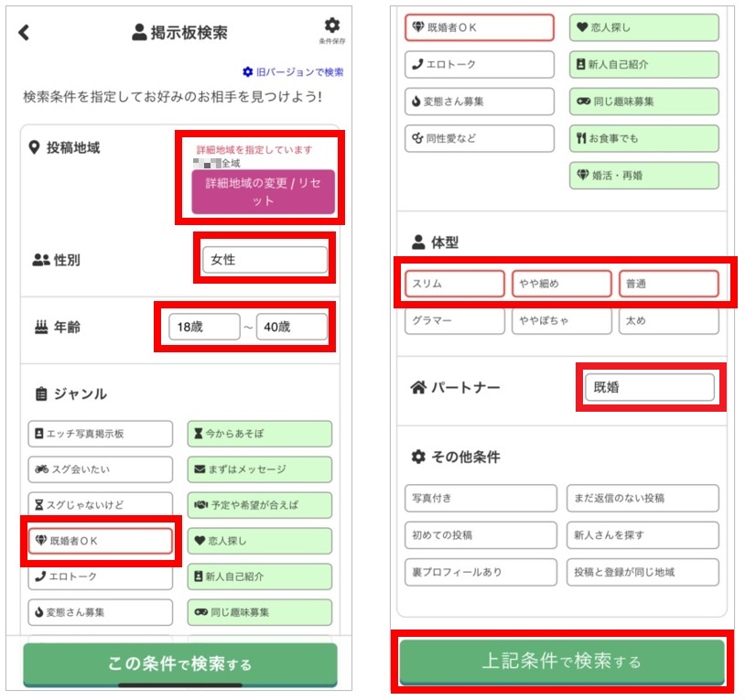Toggle the 婚活・再婚 genre tag
Screen dimensions: 745x700
(643, 175)
